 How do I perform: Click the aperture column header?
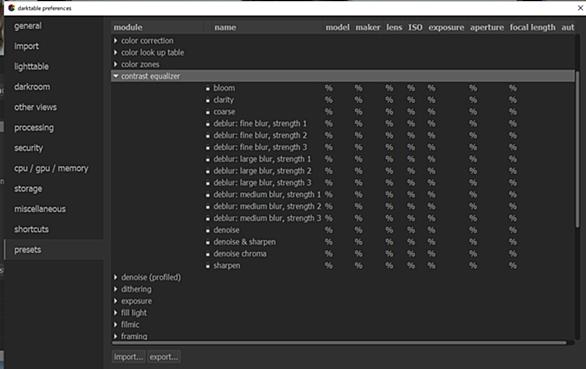487,27
